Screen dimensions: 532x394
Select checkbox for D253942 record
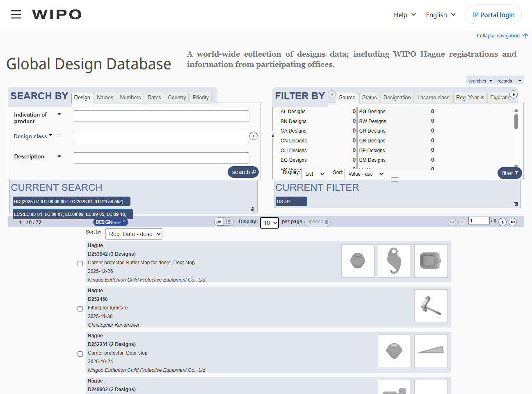click(80, 263)
